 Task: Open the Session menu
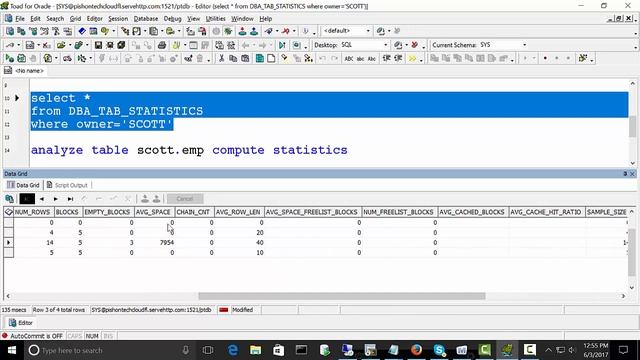point(118,19)
